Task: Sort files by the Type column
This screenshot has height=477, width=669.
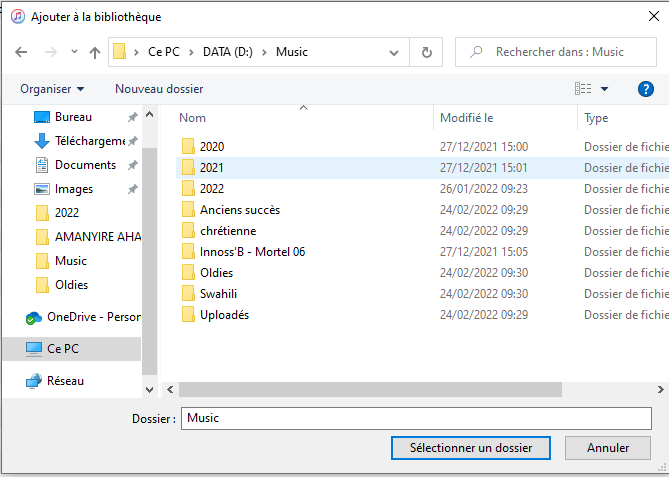Action: click(x=596, y=118)
